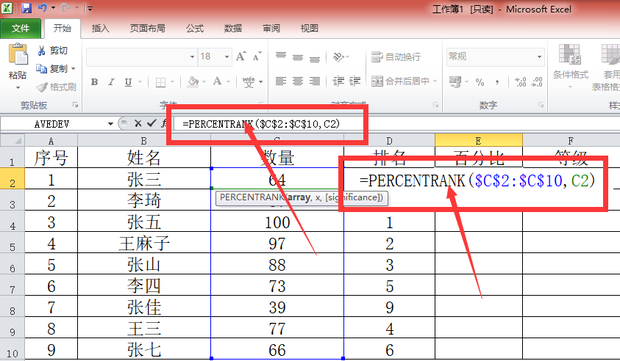Toggle italic formatting I
This screenshot has width=620, height=361.
(x=111, y=82)
